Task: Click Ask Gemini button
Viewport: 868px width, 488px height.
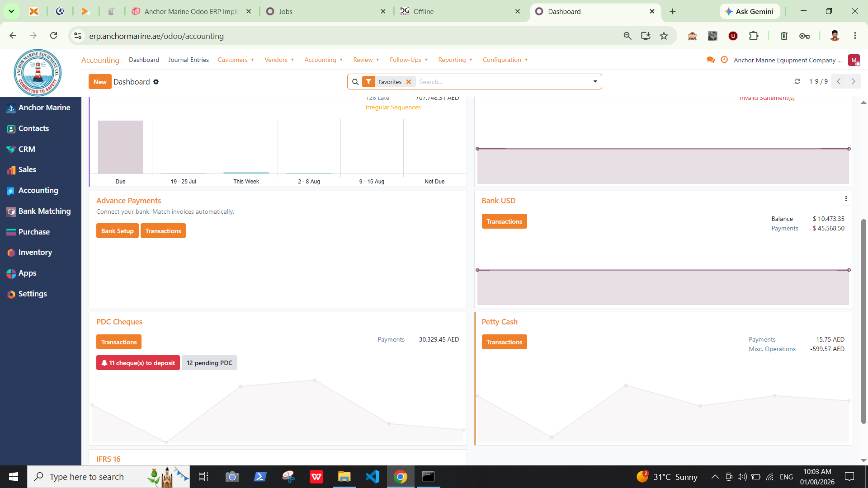Action: pyautogui.click(x=750, y=11)
